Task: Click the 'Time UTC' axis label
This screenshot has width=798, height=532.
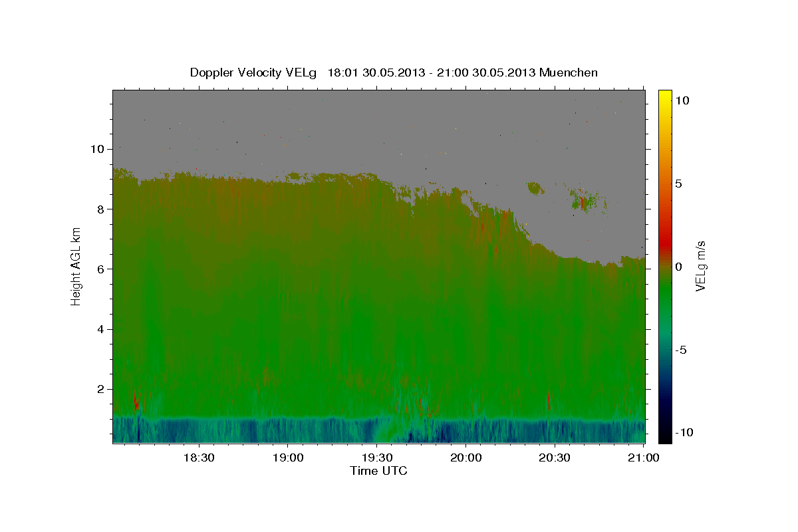Action: [x=378, y=471]
